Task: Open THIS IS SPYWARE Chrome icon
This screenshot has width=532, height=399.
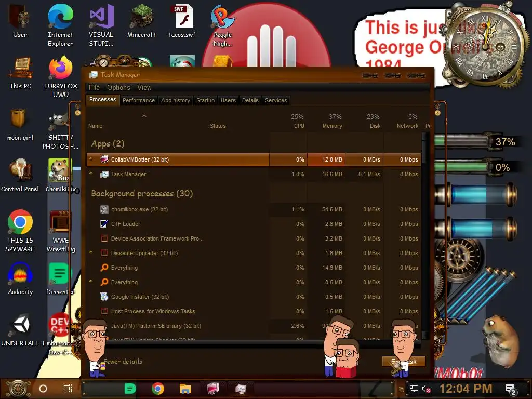Action: coord(20,231)
